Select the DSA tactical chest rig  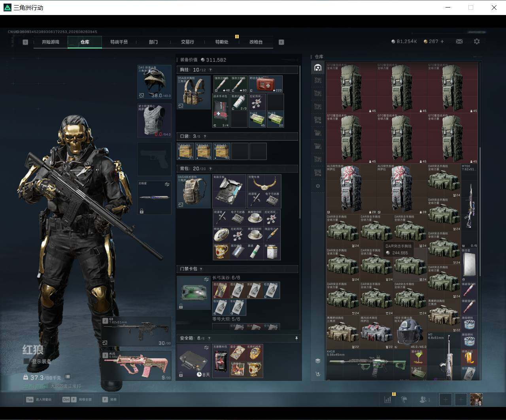click(x=194, y=92)
